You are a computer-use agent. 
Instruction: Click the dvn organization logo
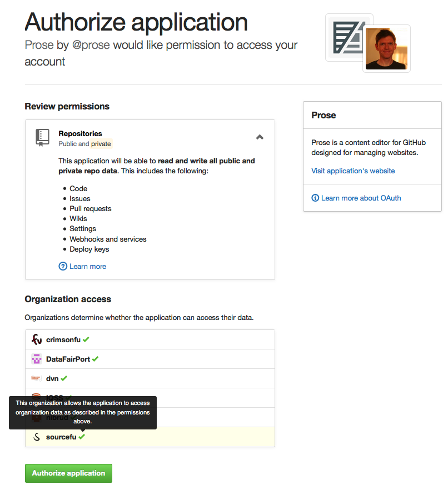click(37, 378)
